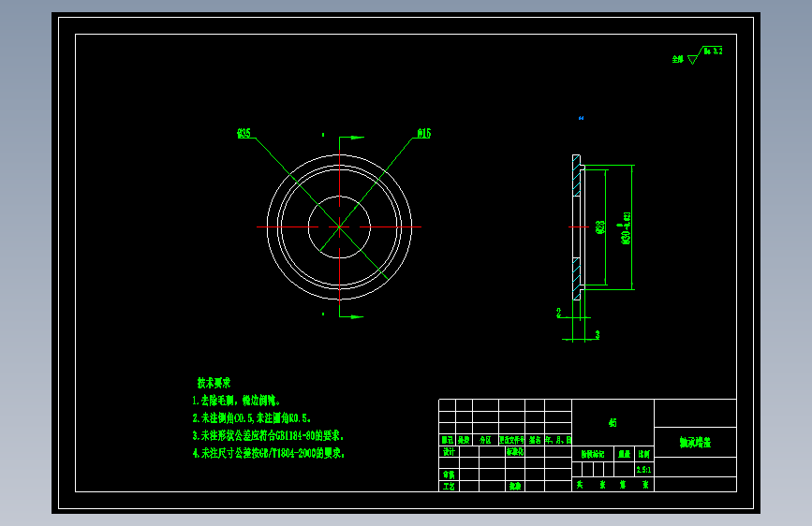The width and height of the screenshot is (812, 526).
Task: Click the 阶段标记 cell in title block
Action: pyautogui.click(x=593, y=454)
